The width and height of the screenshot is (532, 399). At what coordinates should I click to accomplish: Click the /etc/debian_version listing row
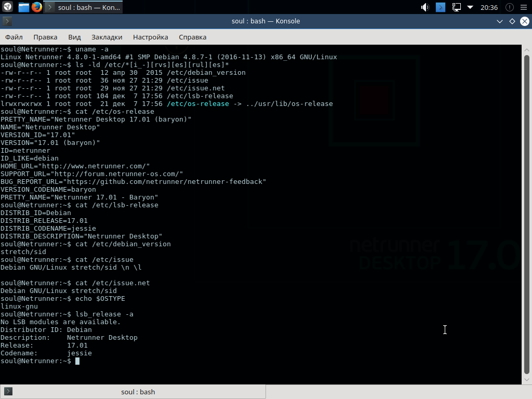pyautogui.click(x=123, y=73)
